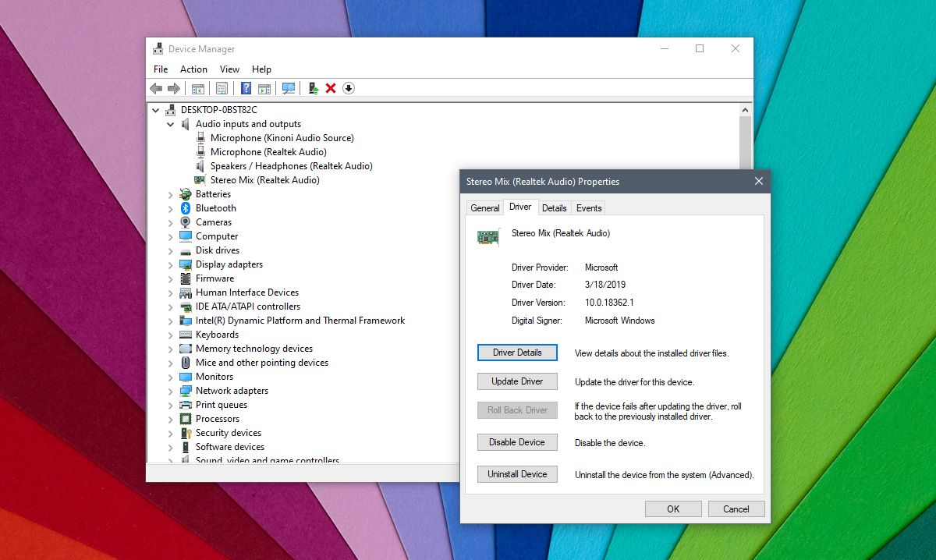This screenshot has height=560, width=936.
Task: Expand the Monitors category
Action: [171, 377]
